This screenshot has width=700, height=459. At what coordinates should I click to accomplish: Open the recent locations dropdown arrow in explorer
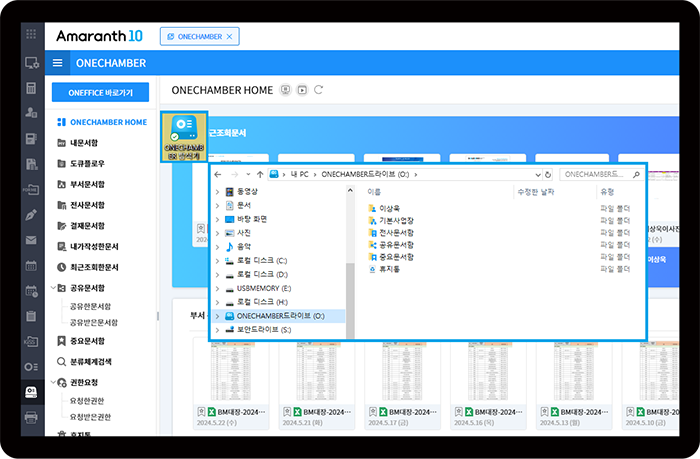coord(248,175)
